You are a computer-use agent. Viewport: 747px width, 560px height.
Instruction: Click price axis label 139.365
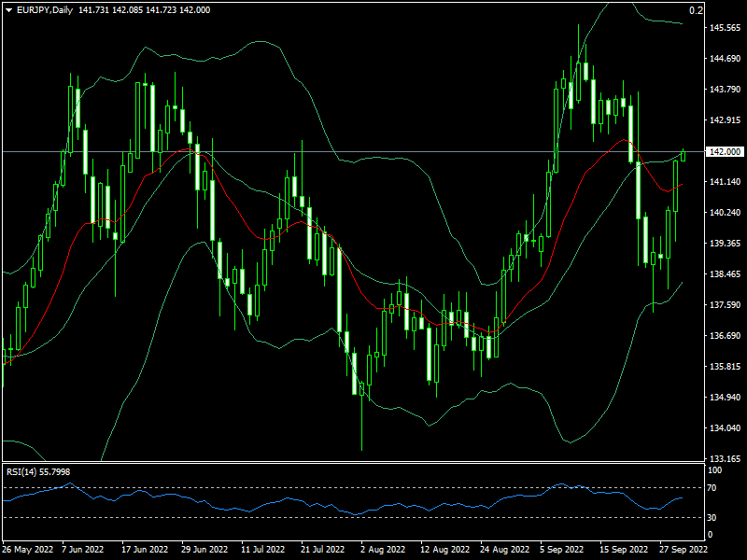pyautogui.click(x=726, y=244)
